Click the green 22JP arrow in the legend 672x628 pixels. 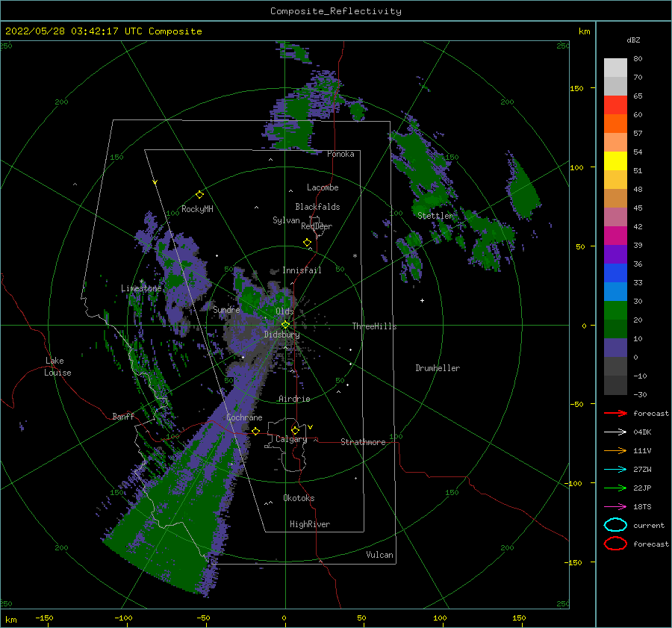tap(615, 488)
